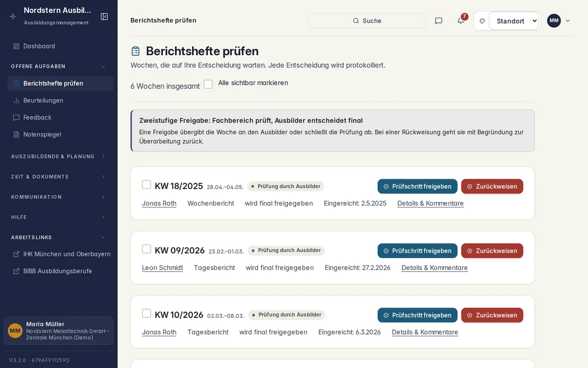Viewport: 588px width, 368px height.
Task: Click Prüfschritt freigeben for KW 10/2026
Action: pyautogui.click(x=418, y=315)
